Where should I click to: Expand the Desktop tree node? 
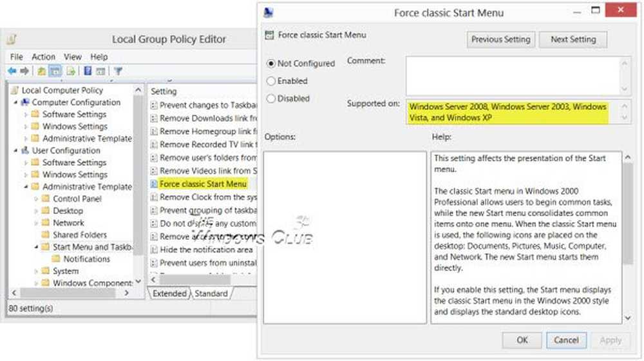pyautogui.click(x=36, y=211)
